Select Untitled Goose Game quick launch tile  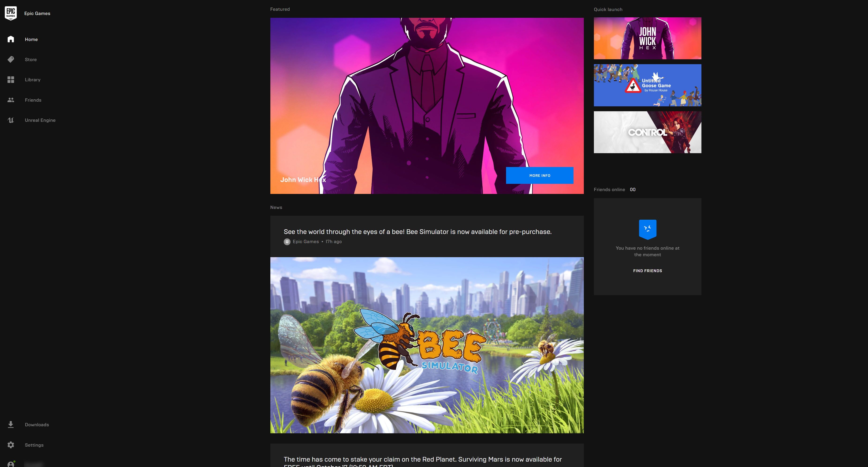point(648,85)
